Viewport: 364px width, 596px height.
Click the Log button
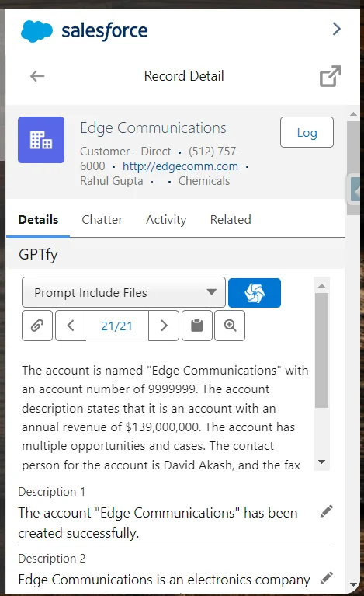(x=307, y=132)
